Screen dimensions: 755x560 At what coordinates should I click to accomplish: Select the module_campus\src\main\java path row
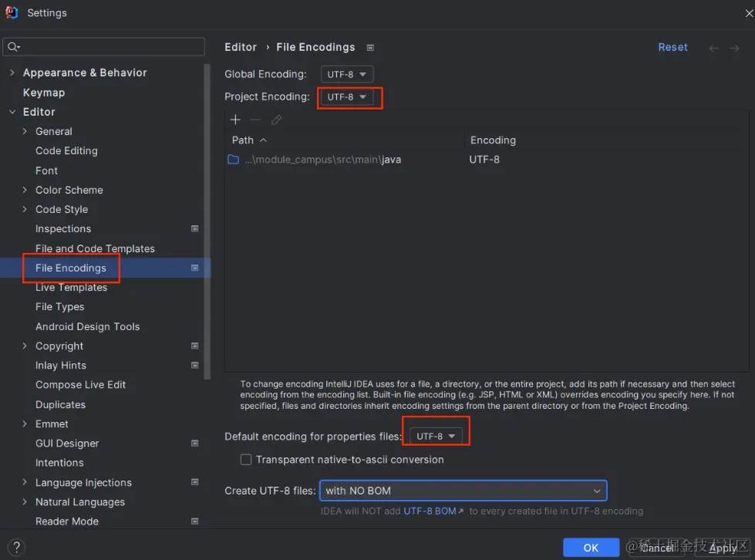pyautogui.click(x=487, y=160)
